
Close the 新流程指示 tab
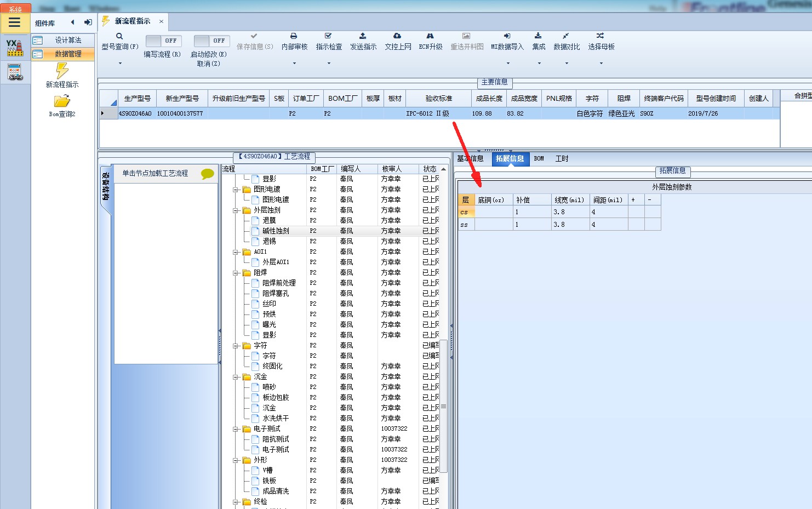point(161,21)
